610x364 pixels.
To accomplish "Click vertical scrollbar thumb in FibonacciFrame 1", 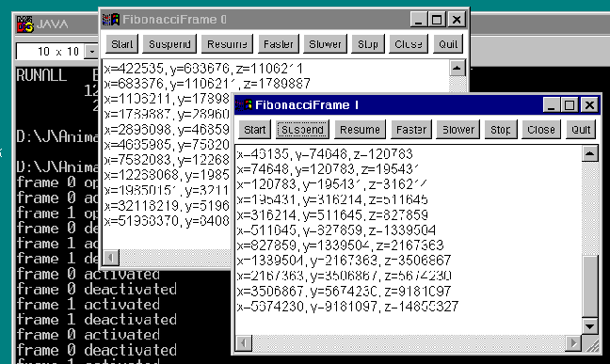I will 590,287.
